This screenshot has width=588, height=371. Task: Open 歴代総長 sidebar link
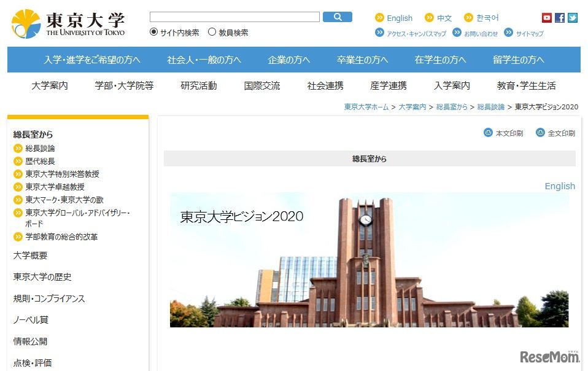pyautogui.click(x=40, y=162)
